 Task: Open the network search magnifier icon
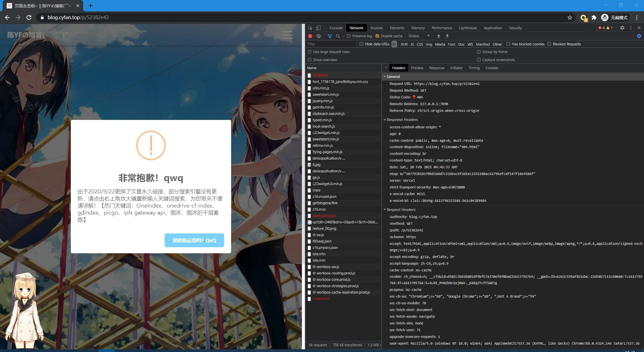(x=338, y=36)
